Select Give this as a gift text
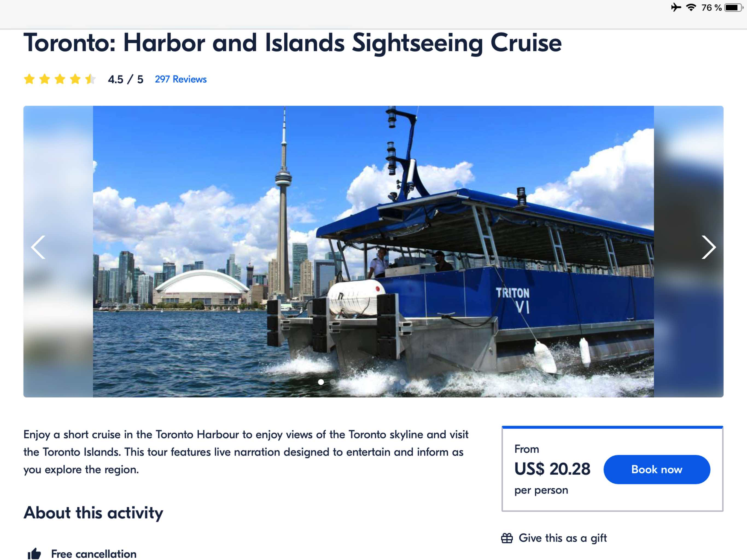 [563, 538]
